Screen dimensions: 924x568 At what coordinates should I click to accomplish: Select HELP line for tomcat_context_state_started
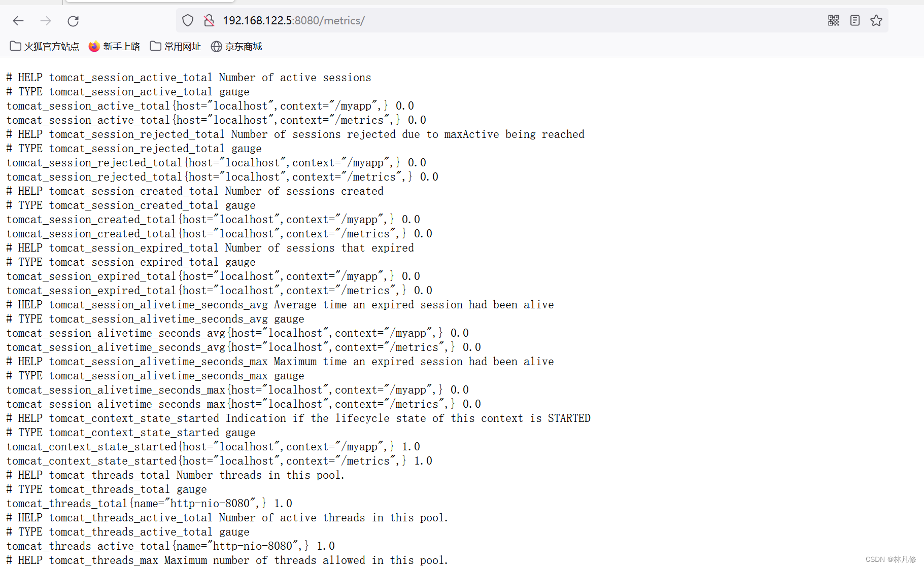pyautogui.click(x=298, y=418)
